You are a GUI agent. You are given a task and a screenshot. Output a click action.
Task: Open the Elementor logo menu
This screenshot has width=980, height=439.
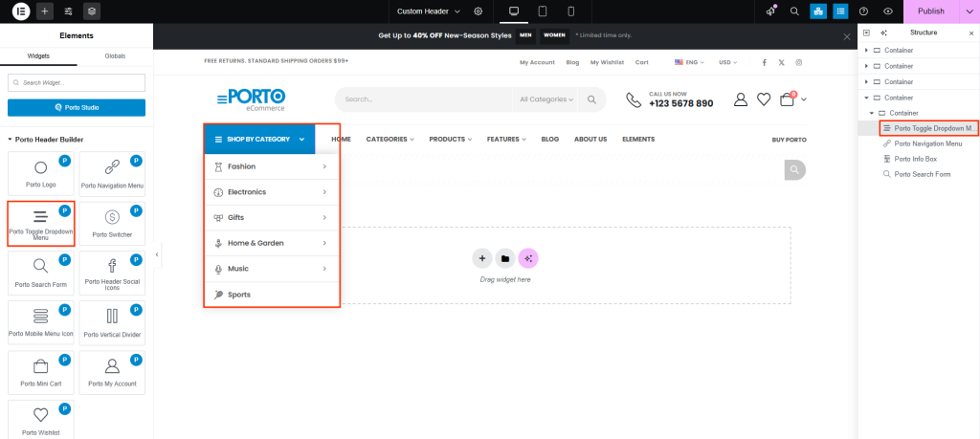click(x=20, y=11)
